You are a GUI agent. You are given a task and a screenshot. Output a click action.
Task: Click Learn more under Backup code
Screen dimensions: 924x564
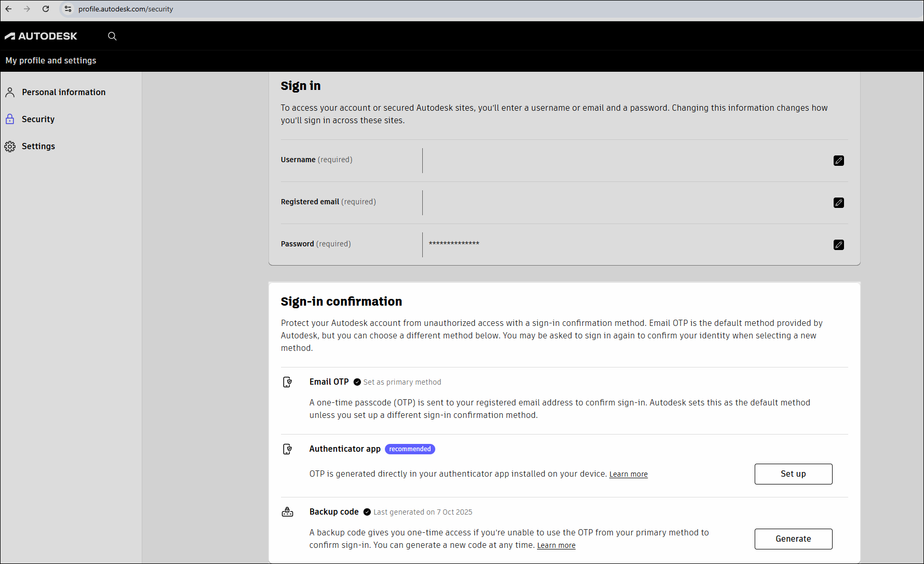pos(556,545)
